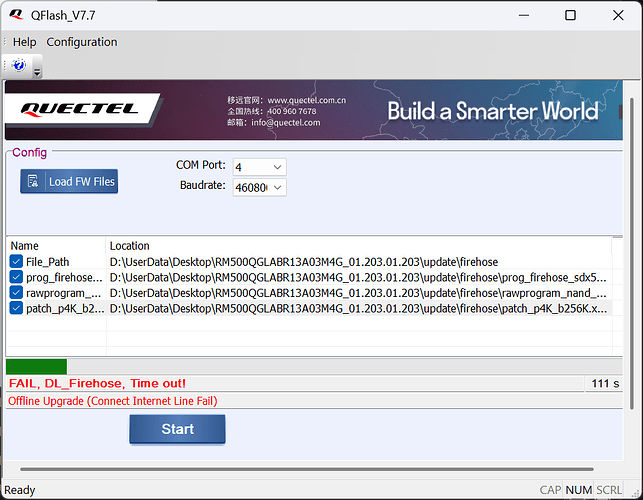The width and height of the screenshot is (643, 500).
Task: Click the 111 s elapsed time field
Action: 605,384
